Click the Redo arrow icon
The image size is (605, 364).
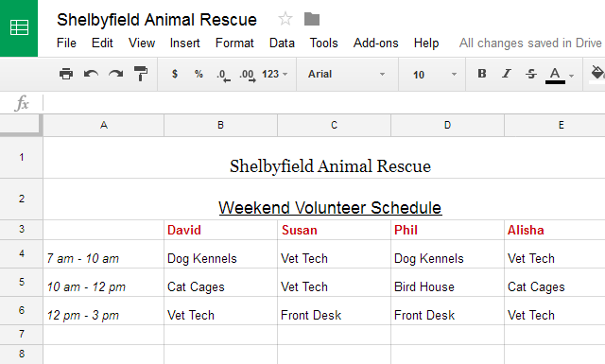[x=115, y=74]
